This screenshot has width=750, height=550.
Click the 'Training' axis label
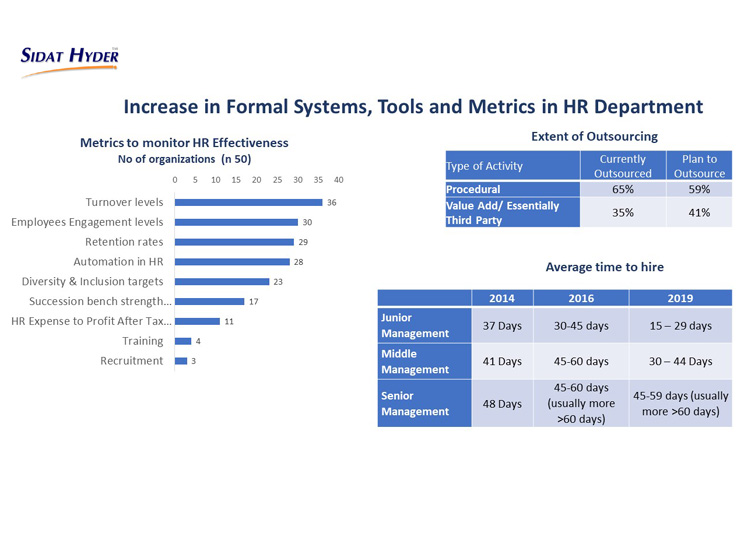143,341
